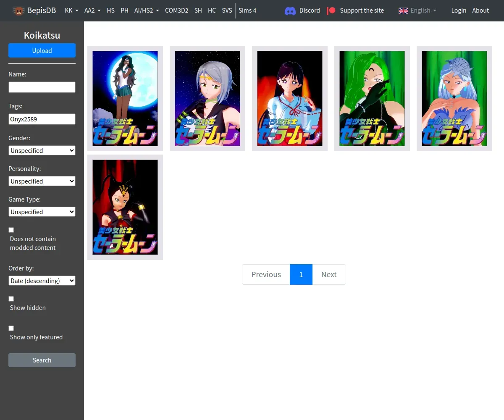Open the Discord icon link
This screenshot has height=420, width=504.
point(290,10)
